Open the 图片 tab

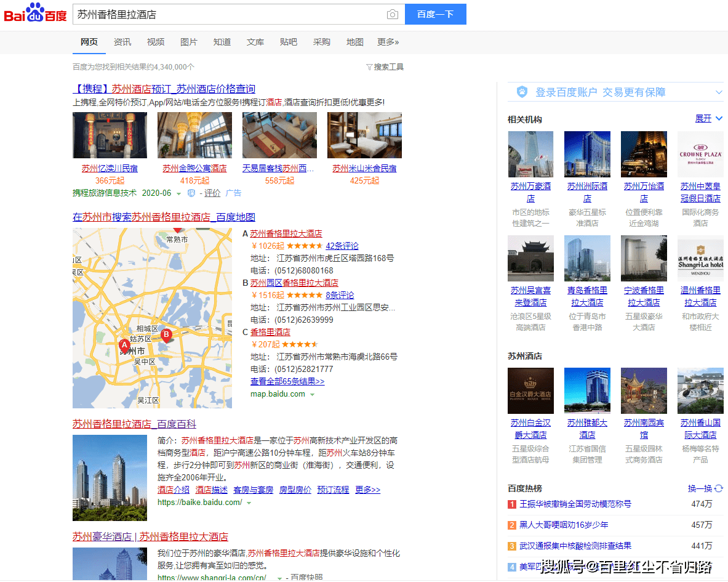[188, 42]
